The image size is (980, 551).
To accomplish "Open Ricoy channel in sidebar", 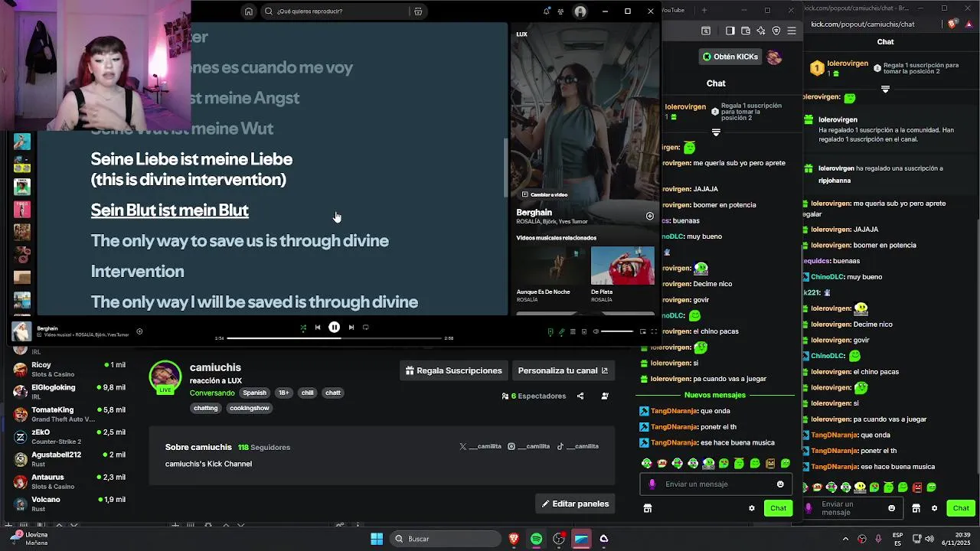I will pos(69,370).
